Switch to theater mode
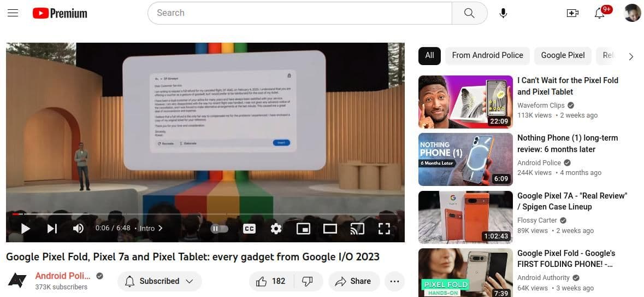The width and height of the screenshot is (644, 297). [330, 228]
